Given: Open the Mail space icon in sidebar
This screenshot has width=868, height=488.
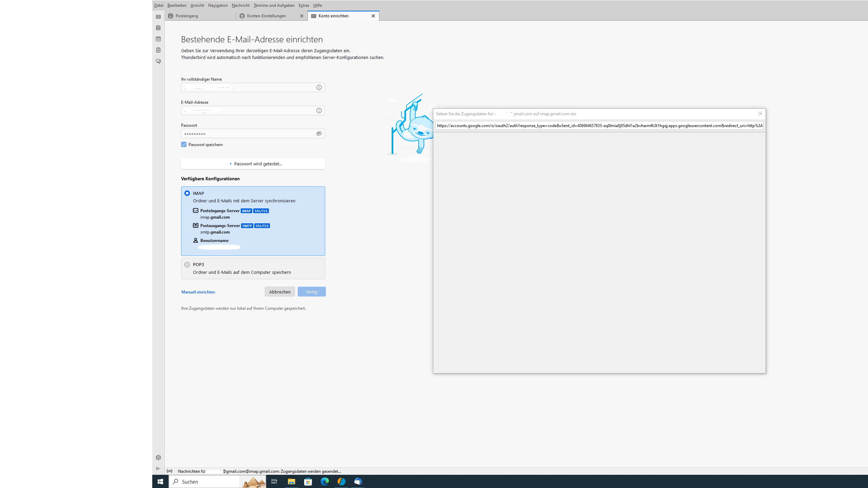Looking at the screenshot, I should (158, 17).
